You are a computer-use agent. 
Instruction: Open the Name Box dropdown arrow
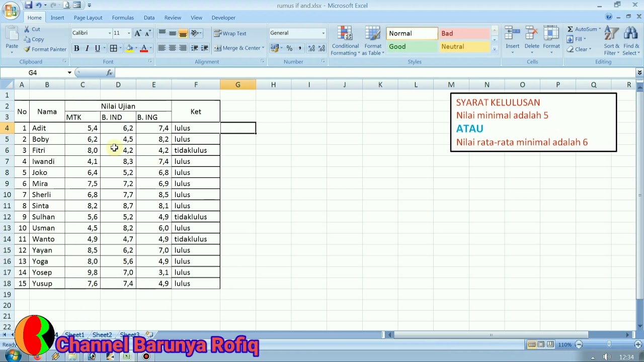pos(69,73)
